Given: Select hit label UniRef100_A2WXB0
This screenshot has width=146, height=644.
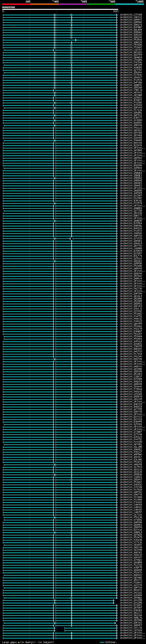Looking at the screenshot, I should point(131,67).
